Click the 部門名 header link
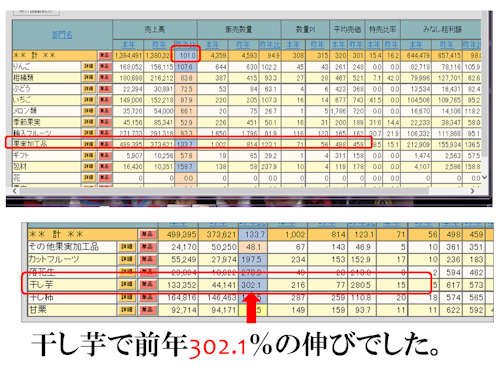 [x=62, y=35]
